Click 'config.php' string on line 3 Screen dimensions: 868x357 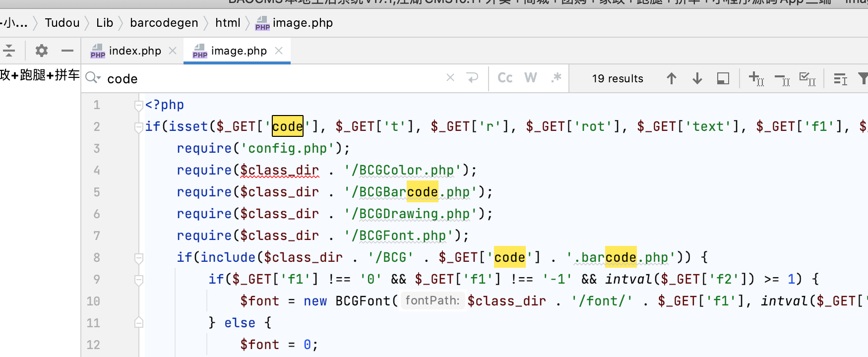pyautogui.click(x=288, y=148)
